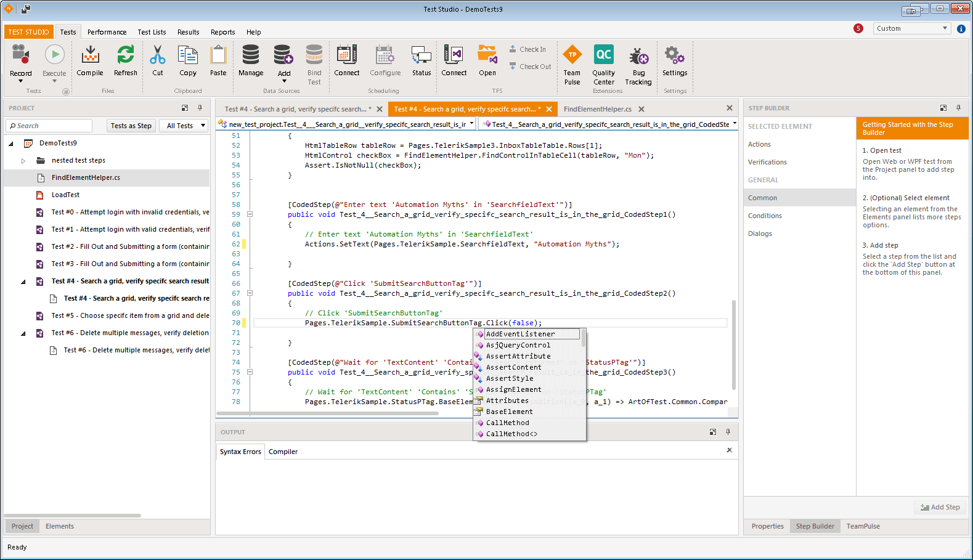The image size is (973, 560).
Task: Click the Add data source icon
Action: click(x=283, y=55)
